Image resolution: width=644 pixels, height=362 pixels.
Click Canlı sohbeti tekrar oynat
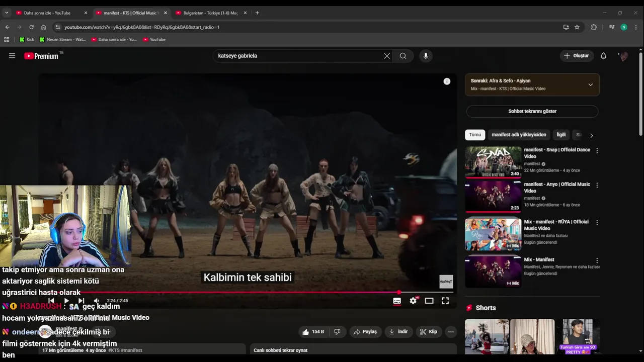point(280,350)
